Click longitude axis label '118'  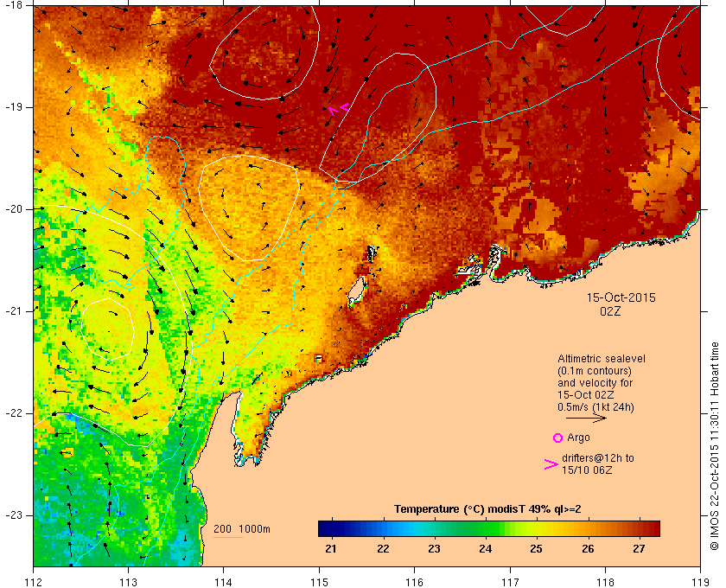(605, 582)
